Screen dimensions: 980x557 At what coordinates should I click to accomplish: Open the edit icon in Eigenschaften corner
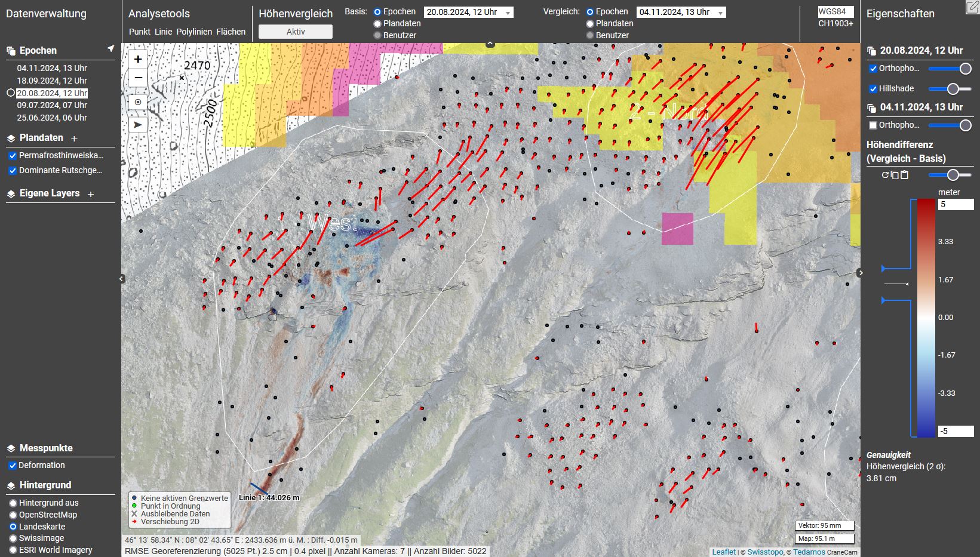[972, 7]
